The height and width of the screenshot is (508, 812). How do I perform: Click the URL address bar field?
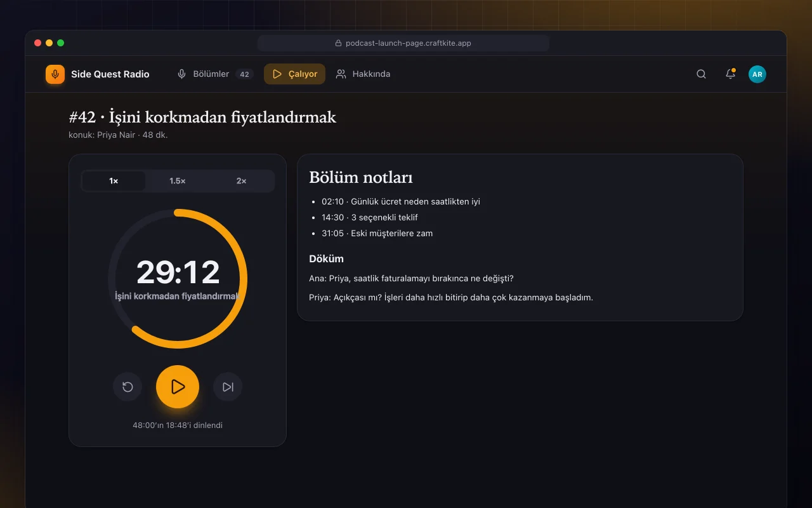[403, 43]
